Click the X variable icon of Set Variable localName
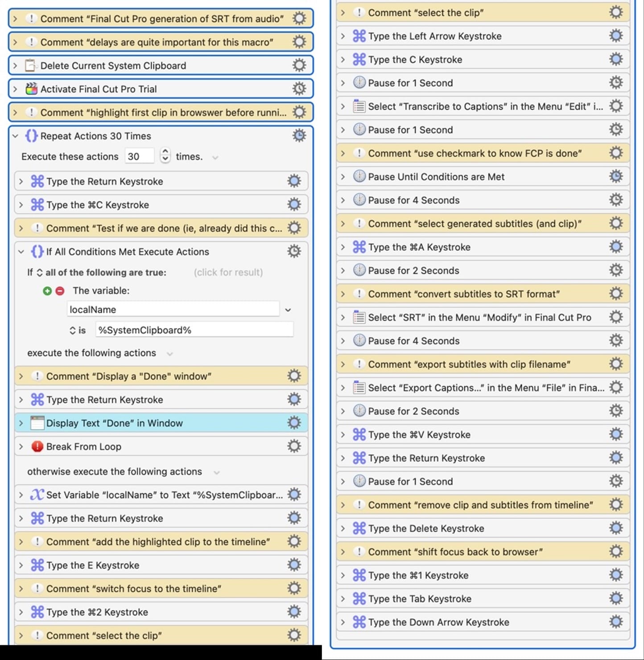Screen dimensions: 644x660 click(37, 495)
